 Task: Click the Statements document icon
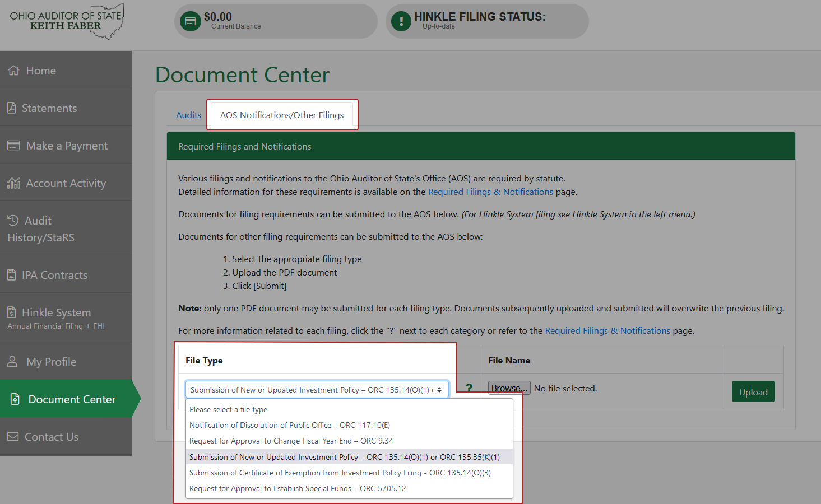coord(12,108)
